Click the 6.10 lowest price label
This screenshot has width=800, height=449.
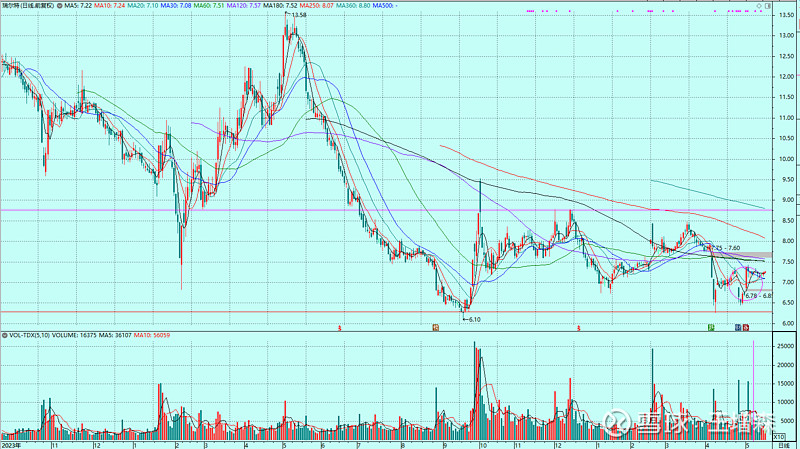pyautogui.click(x=474, y=319)
